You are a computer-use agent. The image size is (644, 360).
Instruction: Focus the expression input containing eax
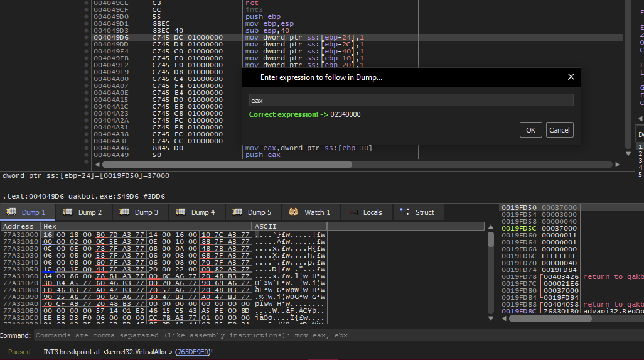411,101
